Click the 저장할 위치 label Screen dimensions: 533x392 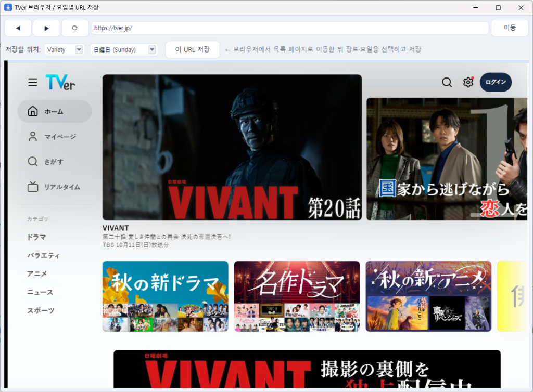tap(23, 49)
